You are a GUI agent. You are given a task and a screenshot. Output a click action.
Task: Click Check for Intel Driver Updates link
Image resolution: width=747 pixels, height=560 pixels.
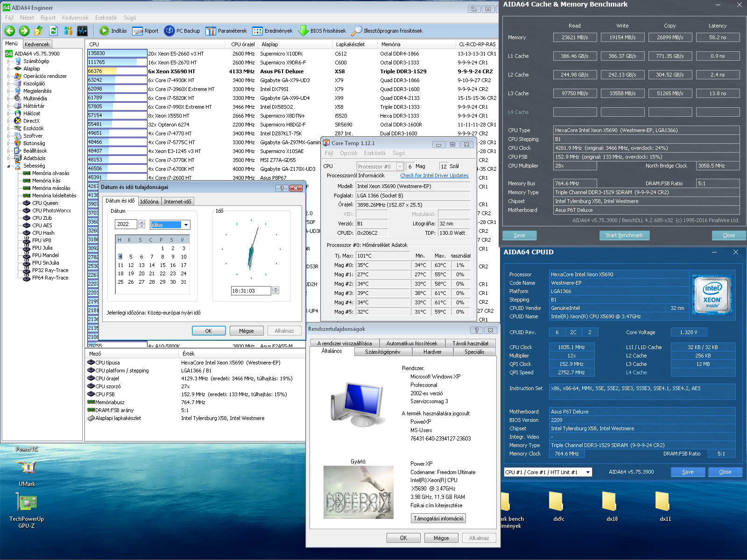434,175
